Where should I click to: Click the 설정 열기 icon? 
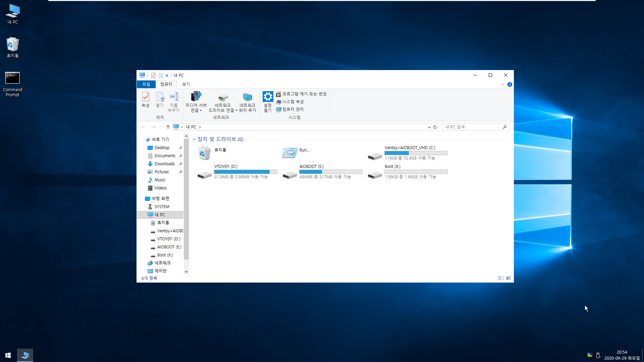pyautogui.click(x=268, y=101)
